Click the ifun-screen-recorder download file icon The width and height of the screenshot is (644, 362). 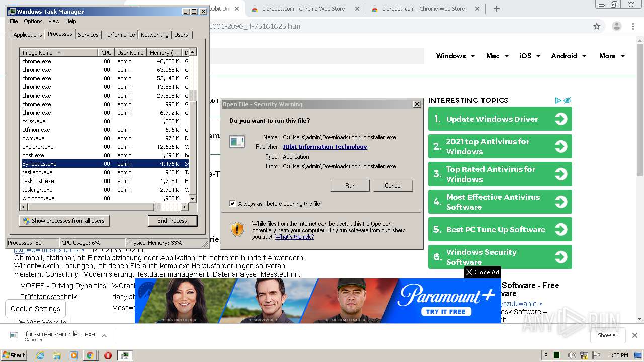pos(15,335)
